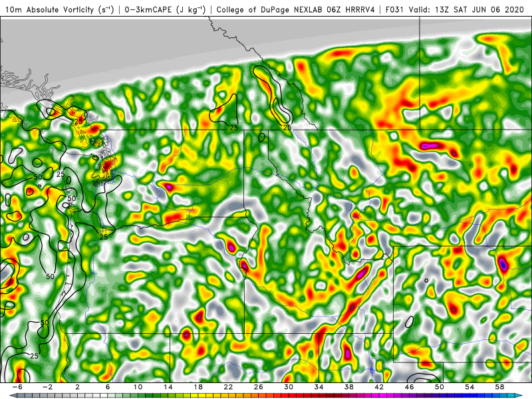The image size is (532, 399).
Task: Click the colorbar label '46'
Action: point(410,387)
